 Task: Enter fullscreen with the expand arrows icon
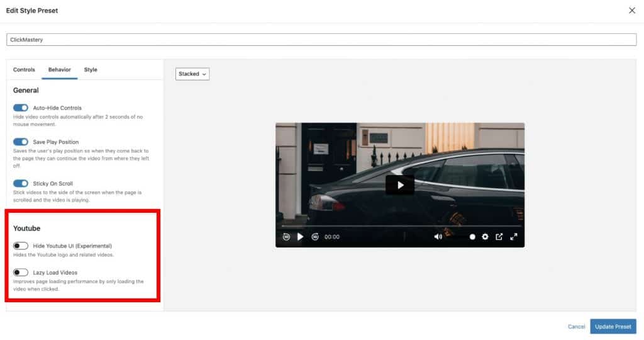coord(514,237)
